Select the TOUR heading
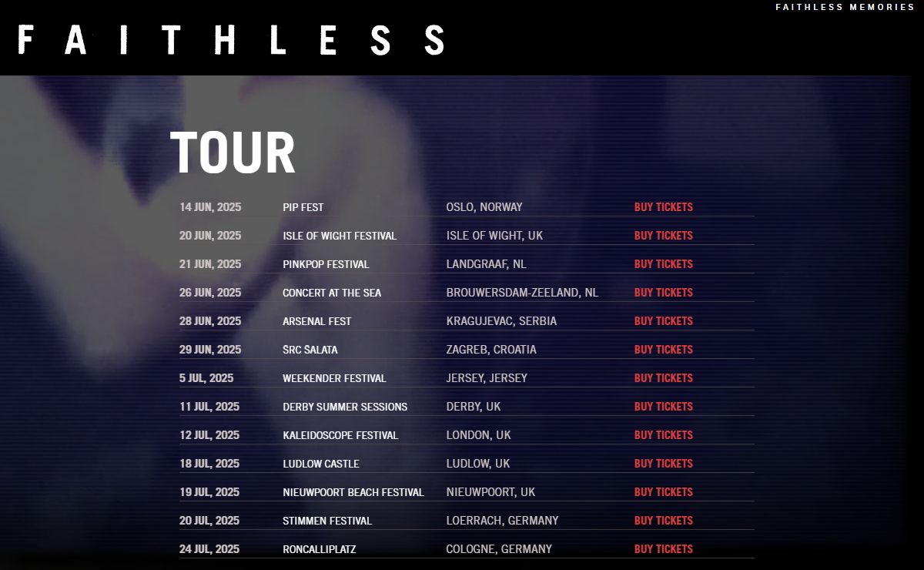Screen dimensions: 924x570 (x=233, y=153)
